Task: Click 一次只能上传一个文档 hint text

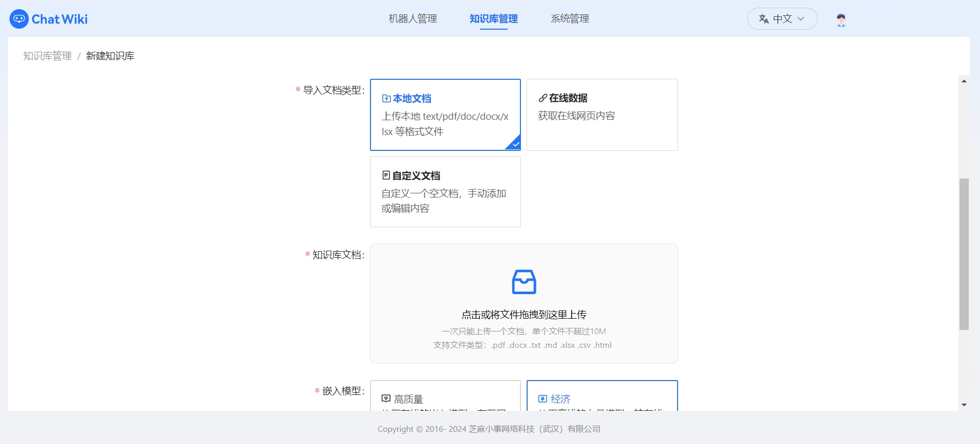Action: [x=524, y=331]
